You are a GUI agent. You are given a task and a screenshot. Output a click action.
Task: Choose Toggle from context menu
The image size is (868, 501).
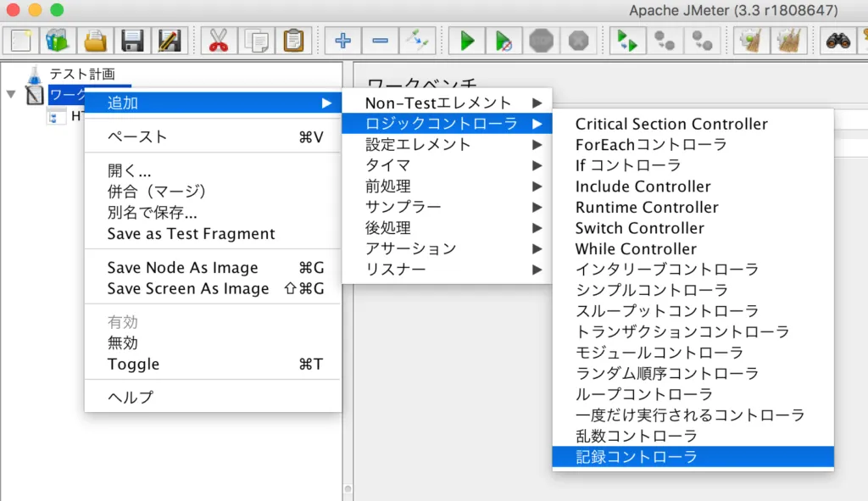click(x=213, y=365)
